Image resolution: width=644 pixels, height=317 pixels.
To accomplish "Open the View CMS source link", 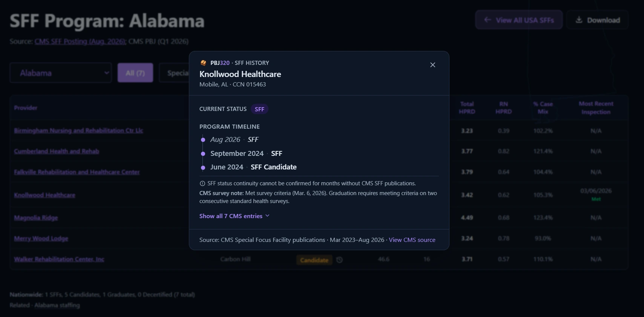I will pyautogui.click(x=412, y=240).
